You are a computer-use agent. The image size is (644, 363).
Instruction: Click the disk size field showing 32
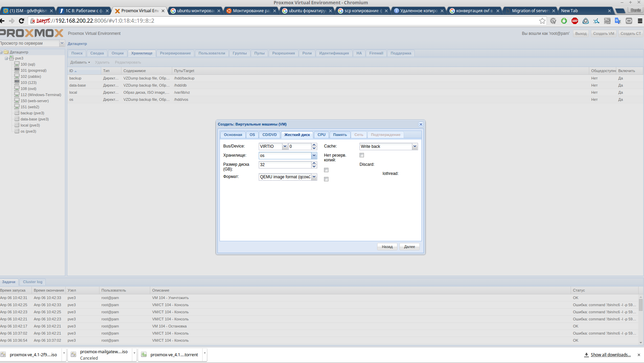[285, 165]
